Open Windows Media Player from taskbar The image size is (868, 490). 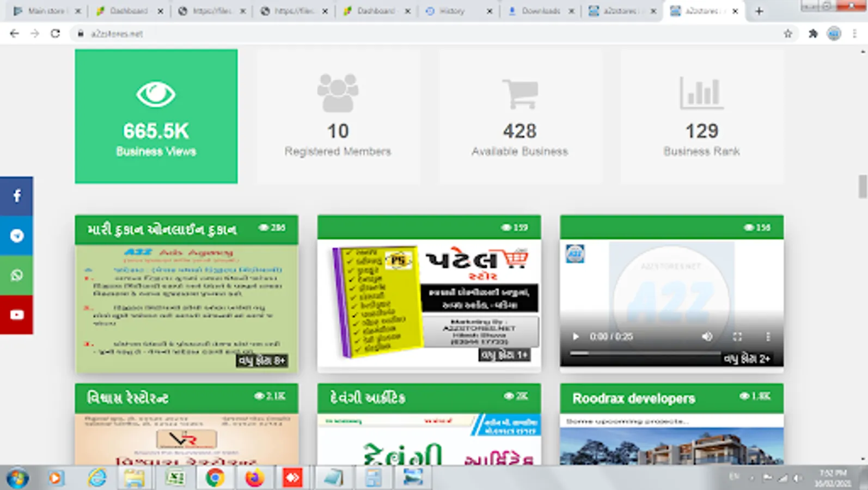tap(56, 478)
